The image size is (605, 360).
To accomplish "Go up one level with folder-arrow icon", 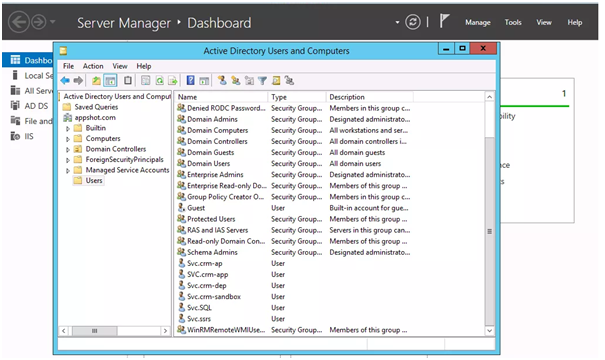I will pyautogui.click(x=96, y=81).
